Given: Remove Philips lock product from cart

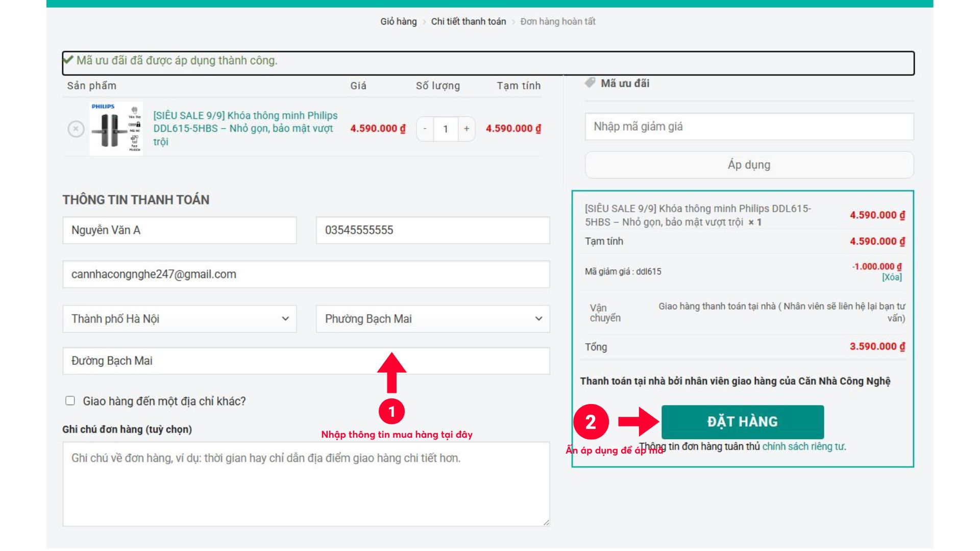Looking at the screenshot, I should [76, 129].
